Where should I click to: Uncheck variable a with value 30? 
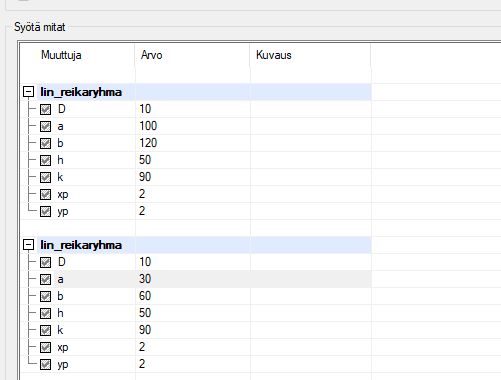pyautogui.click(x=45, y=279)
